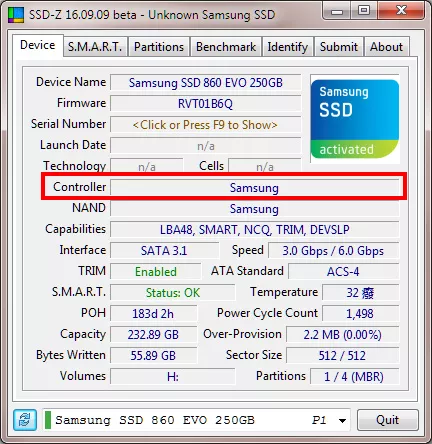Screen dimensions: 432x444
Task: Open the Partitions tab
Action: [159, 47]
